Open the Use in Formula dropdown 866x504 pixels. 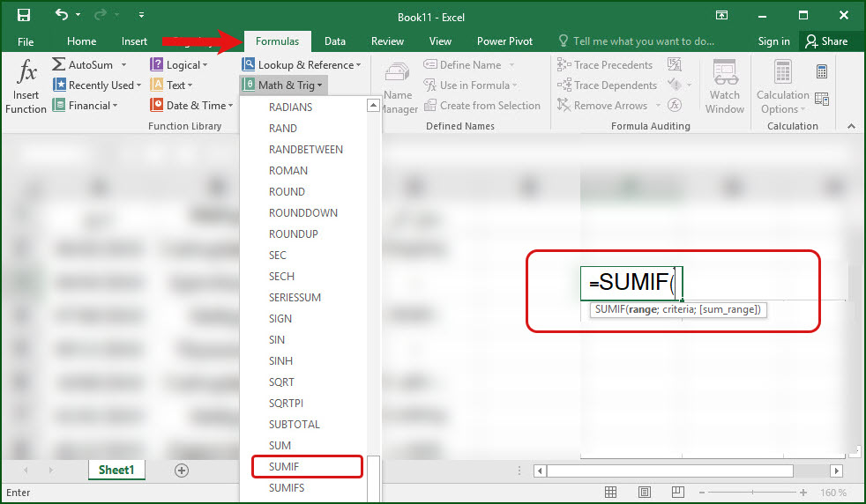[x=471, y=85]
